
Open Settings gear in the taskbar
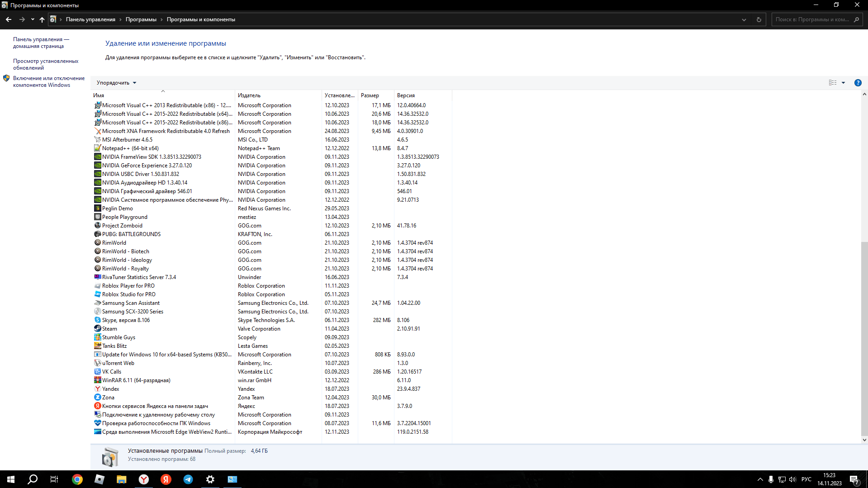210,479
